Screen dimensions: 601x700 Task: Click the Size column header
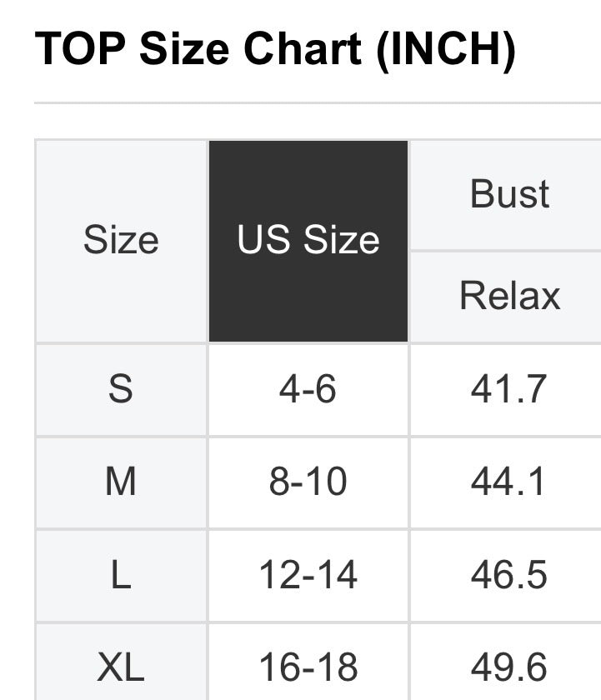(x=121, y=241)
